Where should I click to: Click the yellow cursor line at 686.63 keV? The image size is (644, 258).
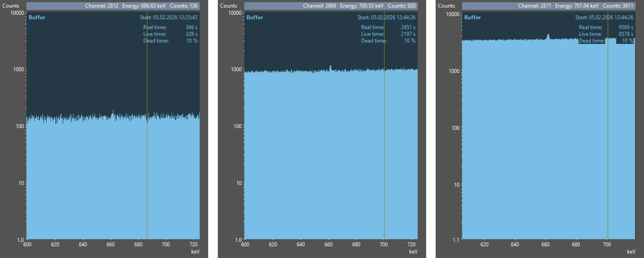pos(147,125)
